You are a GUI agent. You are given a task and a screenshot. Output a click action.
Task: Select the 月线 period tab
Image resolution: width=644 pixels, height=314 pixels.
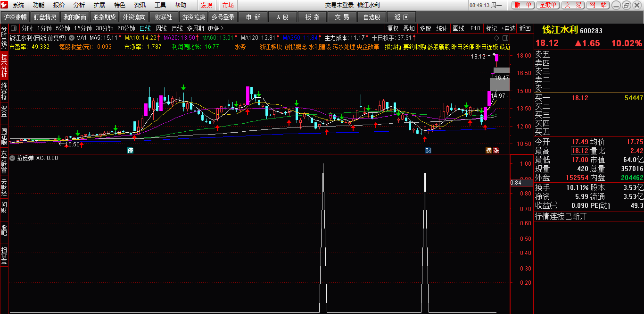(x=177, y=28)
